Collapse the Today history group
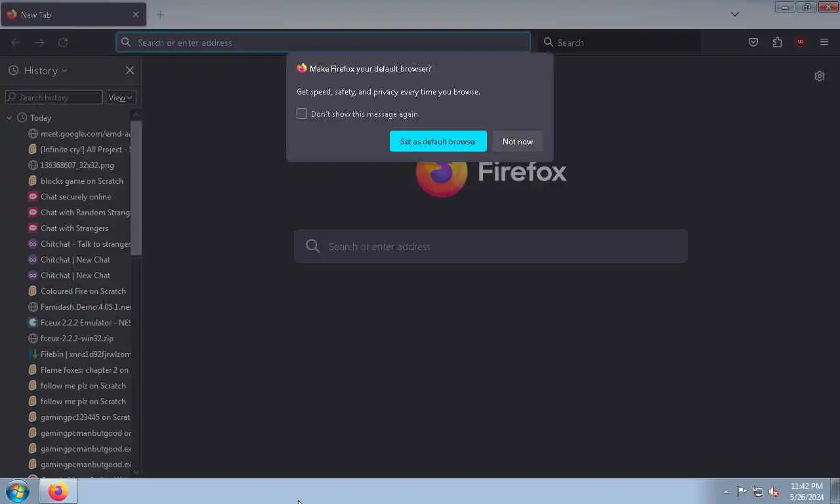 (x=9, y=117)
